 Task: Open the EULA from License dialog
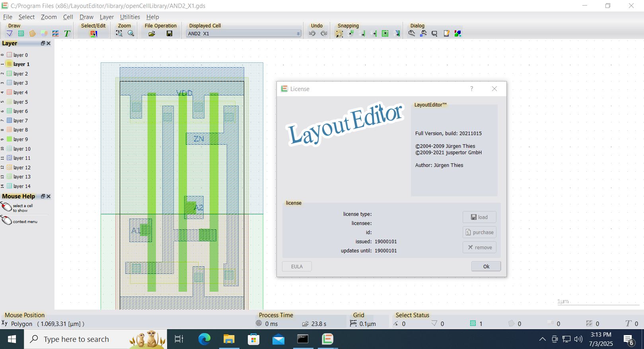pyautogui.click(x=297, y=266)
